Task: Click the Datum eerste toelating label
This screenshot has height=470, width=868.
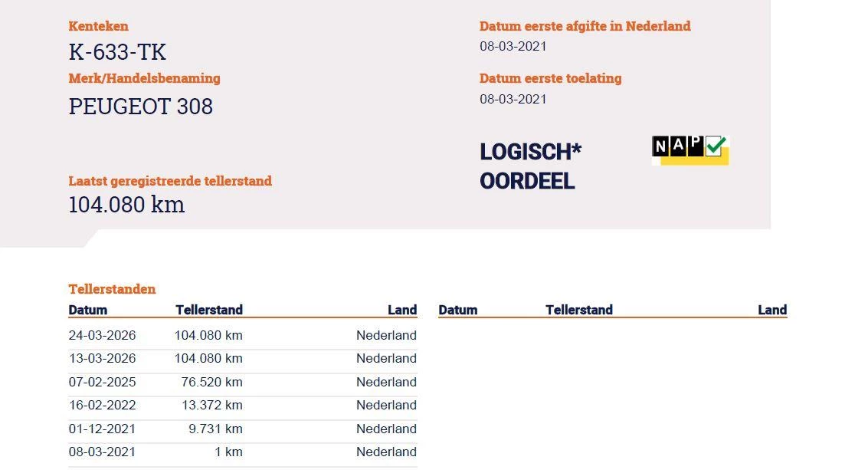Action: [550, 78]
